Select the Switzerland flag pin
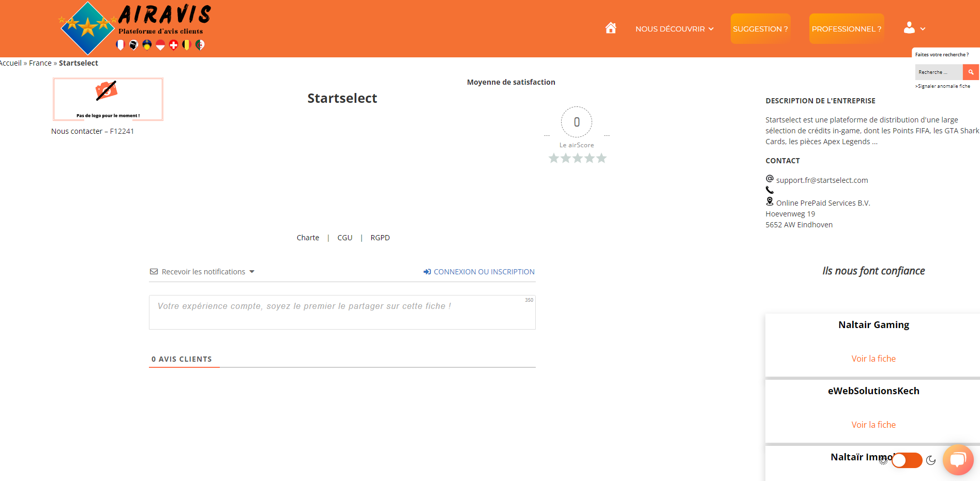The width and height of the screenshot is (980, 481). 174,45
